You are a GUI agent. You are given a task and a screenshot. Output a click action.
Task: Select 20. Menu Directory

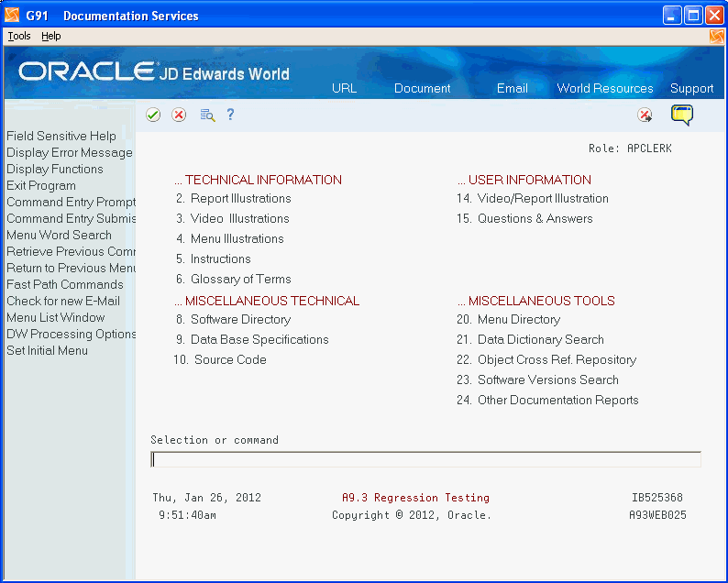[x=508, y=319]
